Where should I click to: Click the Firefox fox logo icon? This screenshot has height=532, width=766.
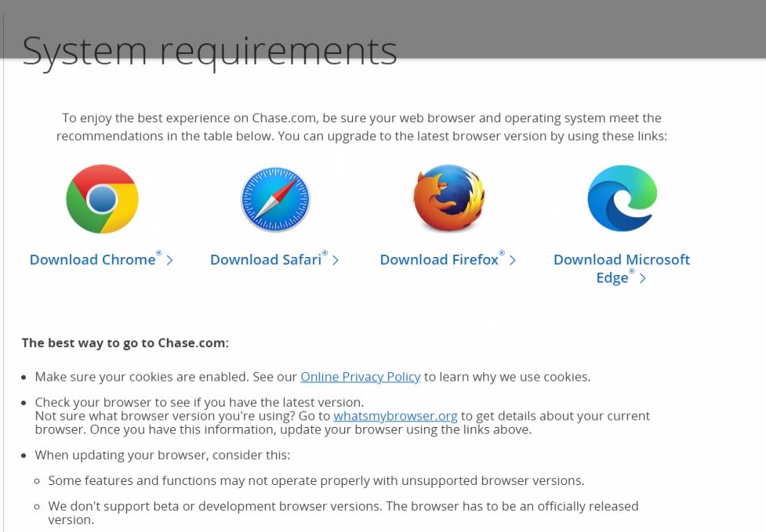click(x=448, y=199)
